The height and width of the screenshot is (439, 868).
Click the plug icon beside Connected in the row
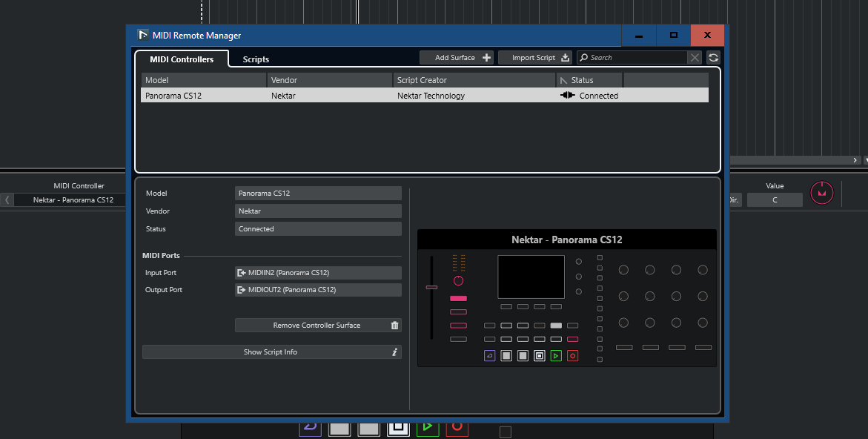tap(567, 95)
